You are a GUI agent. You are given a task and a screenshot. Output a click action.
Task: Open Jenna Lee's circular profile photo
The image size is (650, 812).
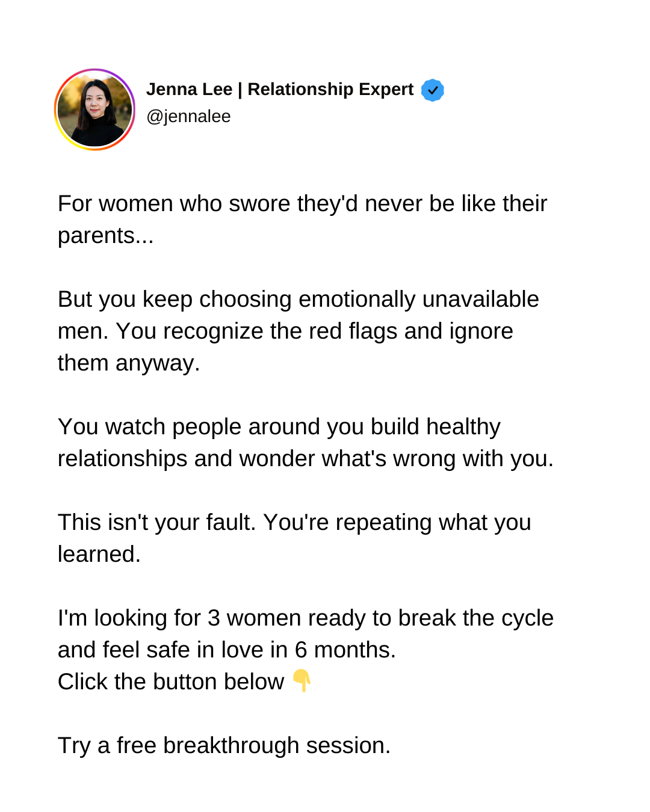pos(94,109)
